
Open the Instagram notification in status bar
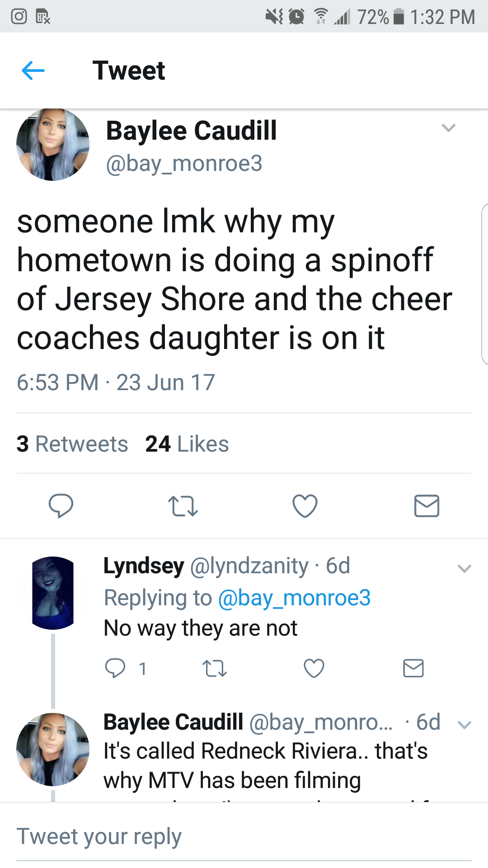[x=19, y=17]
